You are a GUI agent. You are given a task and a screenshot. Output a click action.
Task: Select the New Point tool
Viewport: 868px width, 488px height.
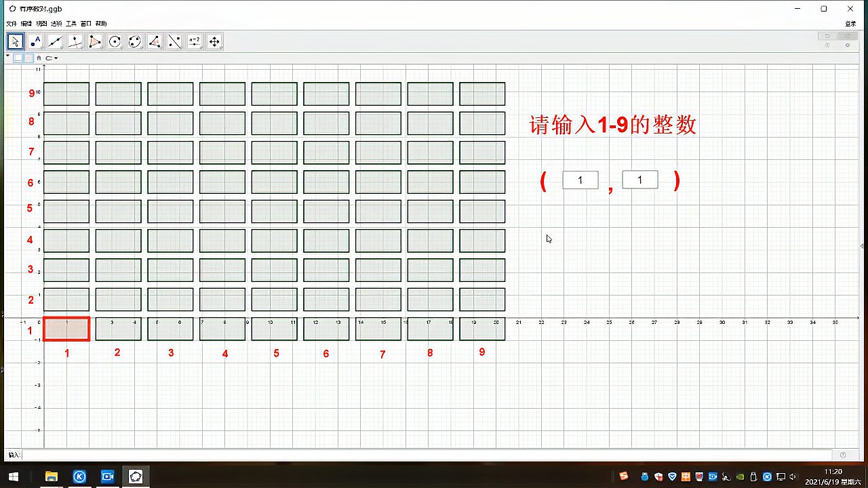[35, 41]
